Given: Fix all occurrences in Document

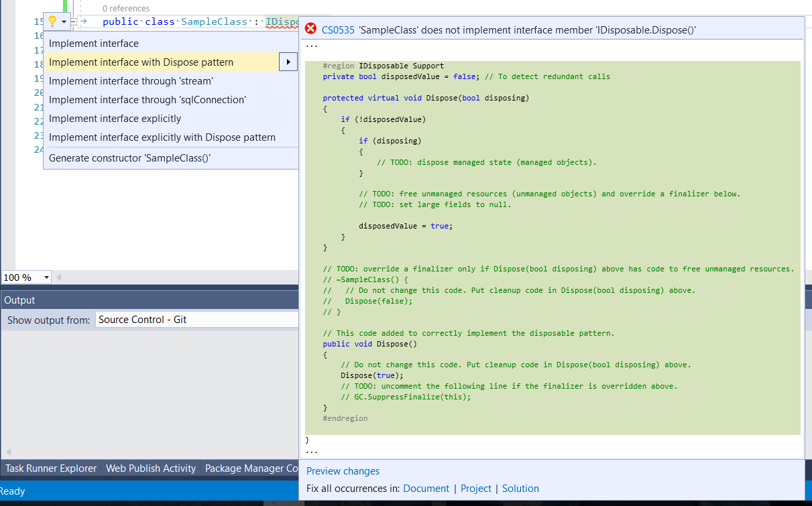Looking at the screenshot, I should point(426,488).
